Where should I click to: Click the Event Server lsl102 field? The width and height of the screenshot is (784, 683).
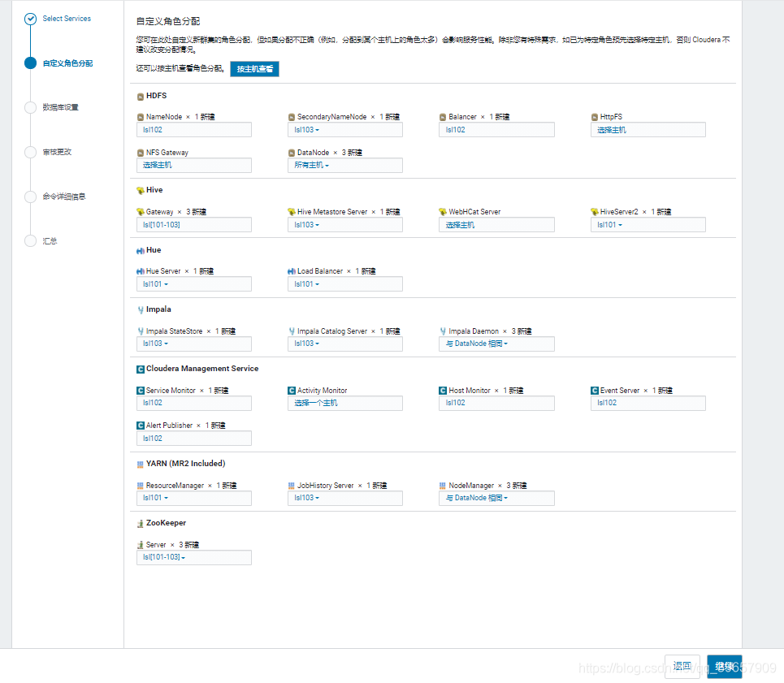[648, 403]
